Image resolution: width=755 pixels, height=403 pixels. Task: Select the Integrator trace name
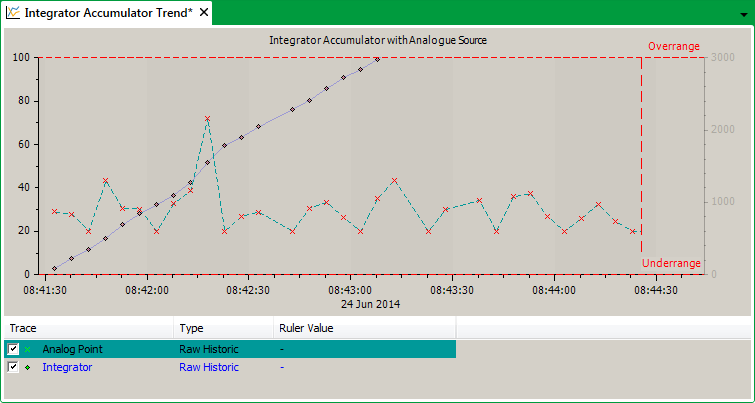coord(67,367)
